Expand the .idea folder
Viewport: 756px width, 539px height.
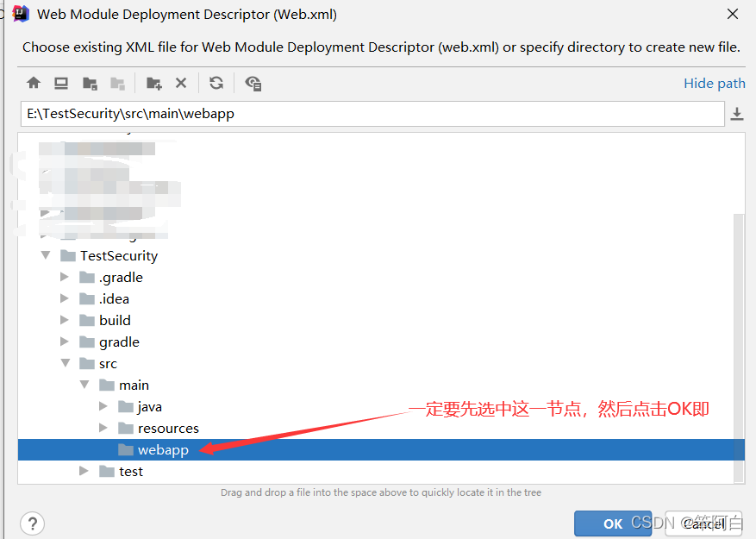(64, 298)
